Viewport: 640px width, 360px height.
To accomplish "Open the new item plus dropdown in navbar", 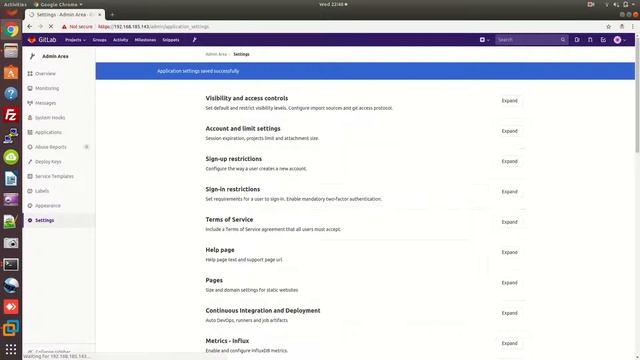I will [484, 40].
